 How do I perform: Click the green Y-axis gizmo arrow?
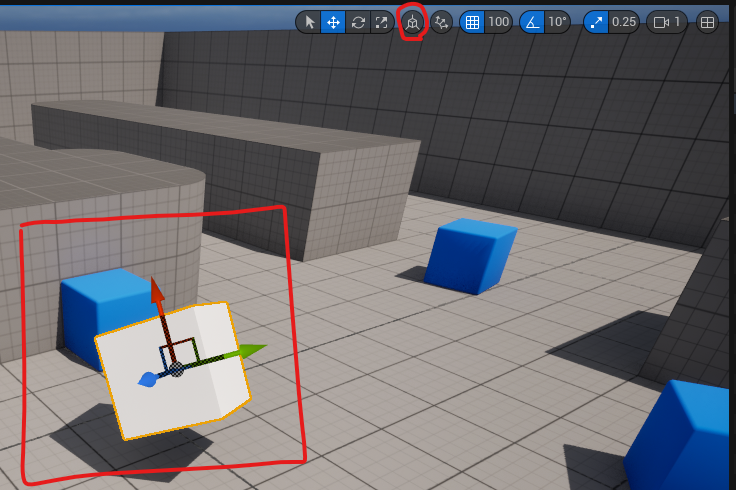tap(253, 350)
